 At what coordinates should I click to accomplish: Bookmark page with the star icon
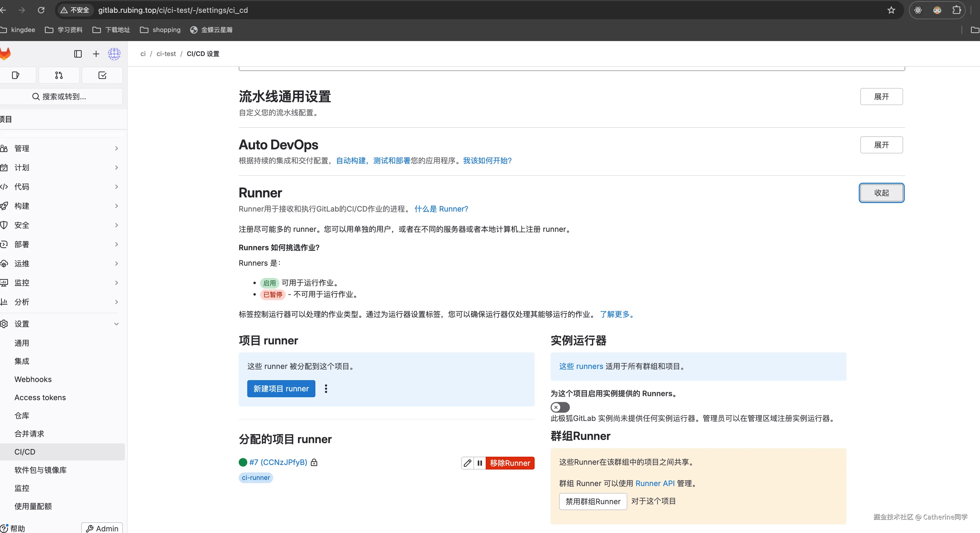point(891,10)
